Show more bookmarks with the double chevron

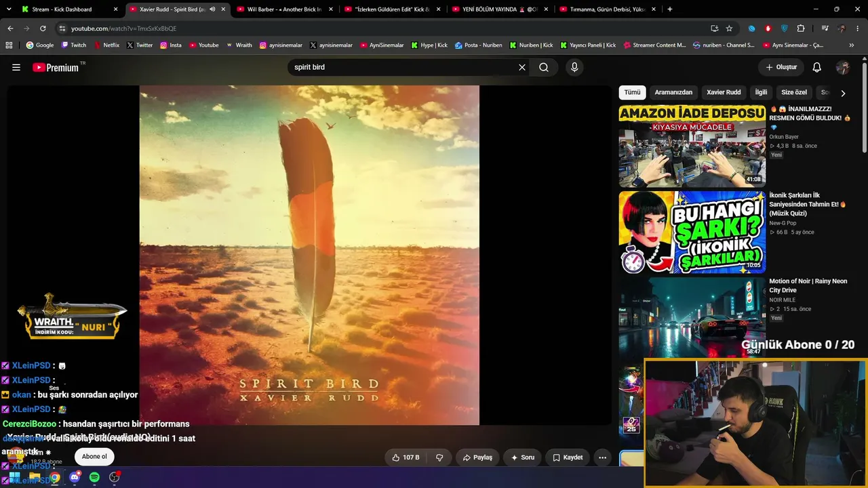(852, 45)
